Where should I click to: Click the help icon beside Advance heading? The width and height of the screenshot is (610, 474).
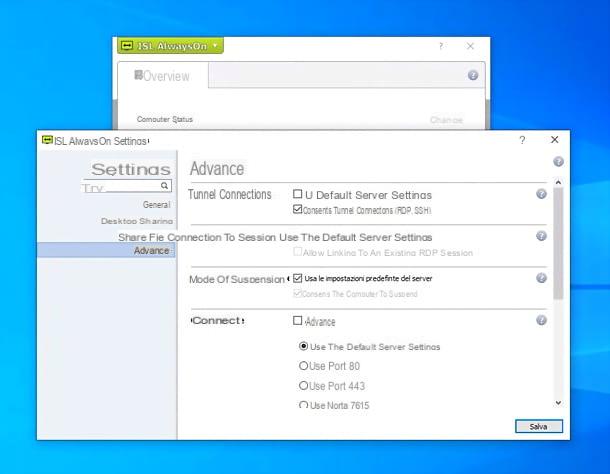pyautogui.click(x=558, y=162)
